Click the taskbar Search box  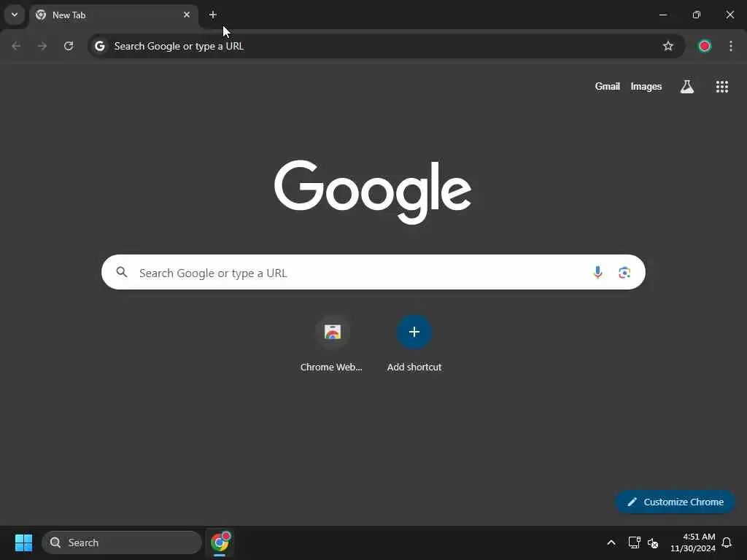[122, 542]
